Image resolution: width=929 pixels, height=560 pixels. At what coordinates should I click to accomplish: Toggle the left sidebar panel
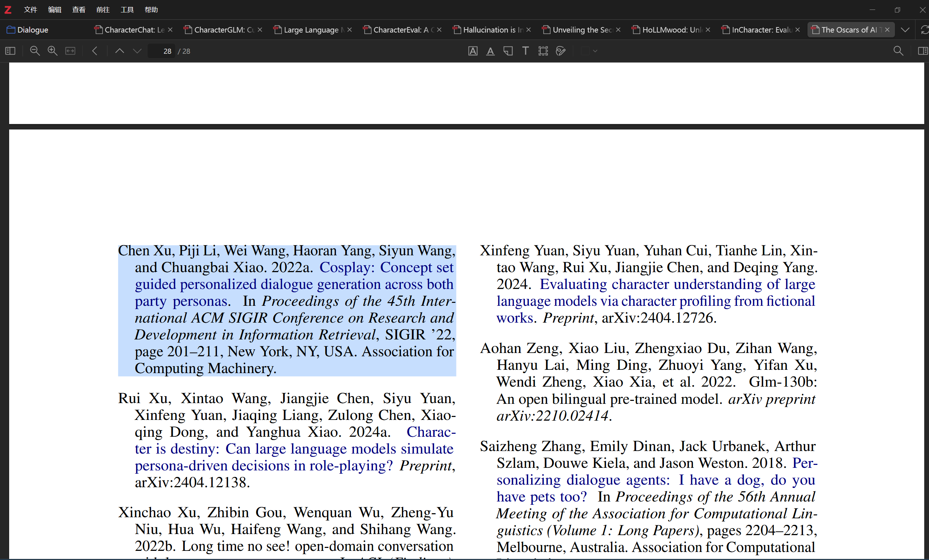coord(10,51)
